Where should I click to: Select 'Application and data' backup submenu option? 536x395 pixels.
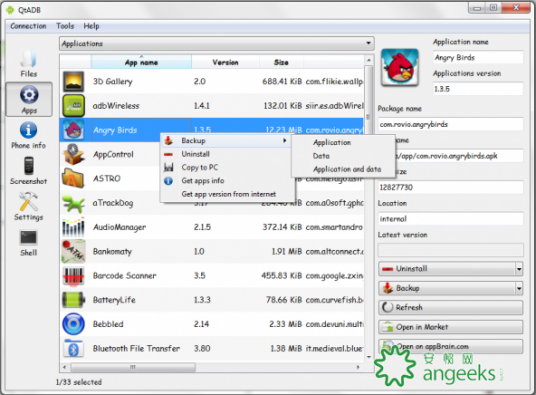pyautogui.click(x=347, y=169)
